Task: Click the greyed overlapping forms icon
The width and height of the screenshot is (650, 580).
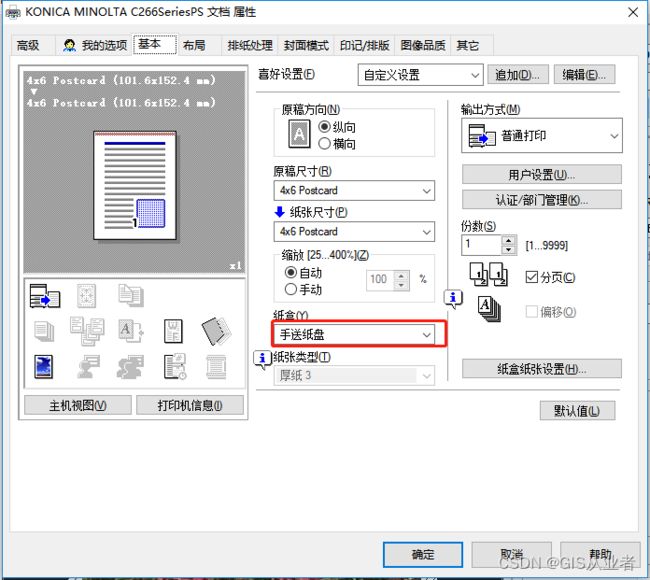Action: point(87,331)
